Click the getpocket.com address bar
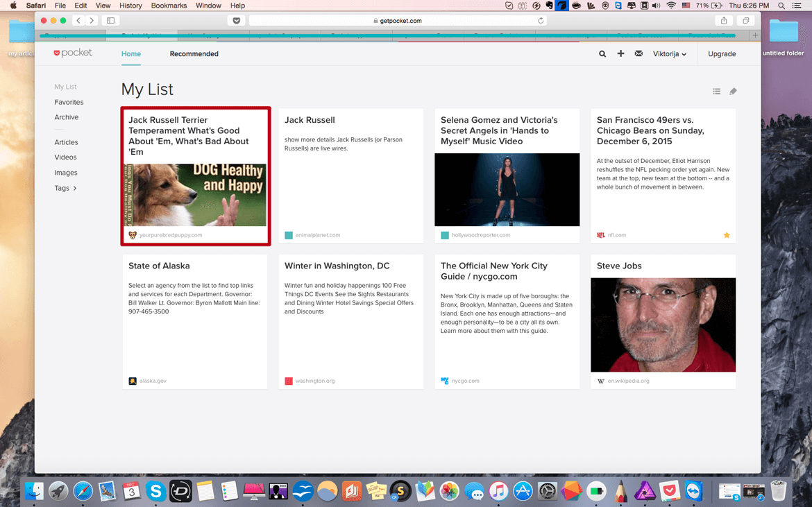 [x=398, y=21]
